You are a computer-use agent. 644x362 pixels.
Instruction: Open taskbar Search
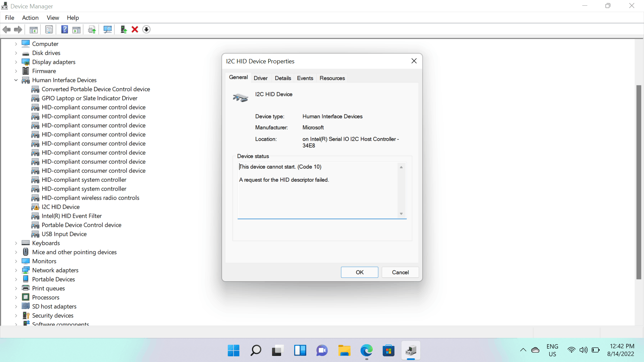pos(256,351)
